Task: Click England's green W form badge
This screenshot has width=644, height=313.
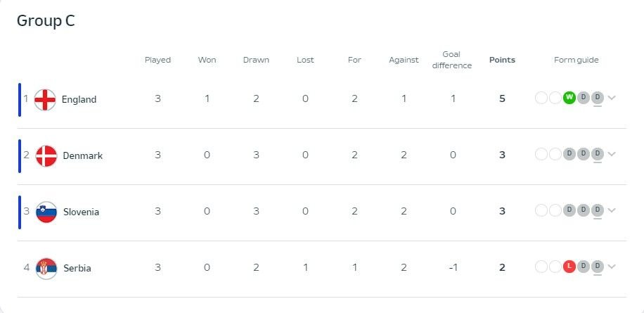Action: 569,98
